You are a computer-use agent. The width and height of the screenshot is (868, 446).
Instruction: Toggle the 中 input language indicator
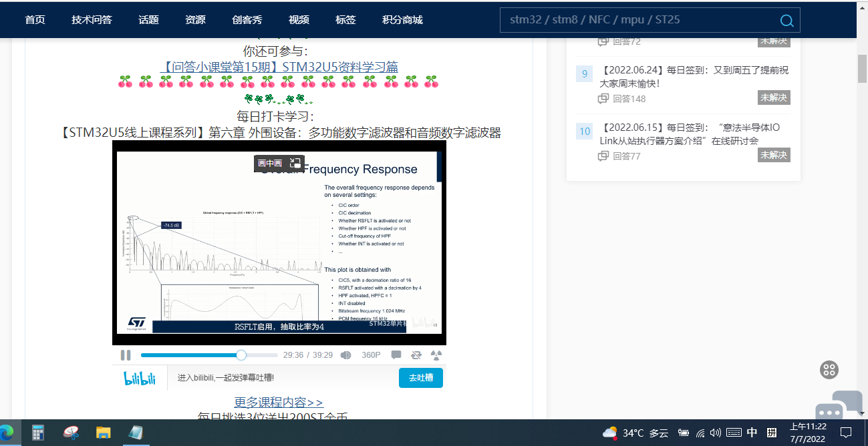coord(752,433)
